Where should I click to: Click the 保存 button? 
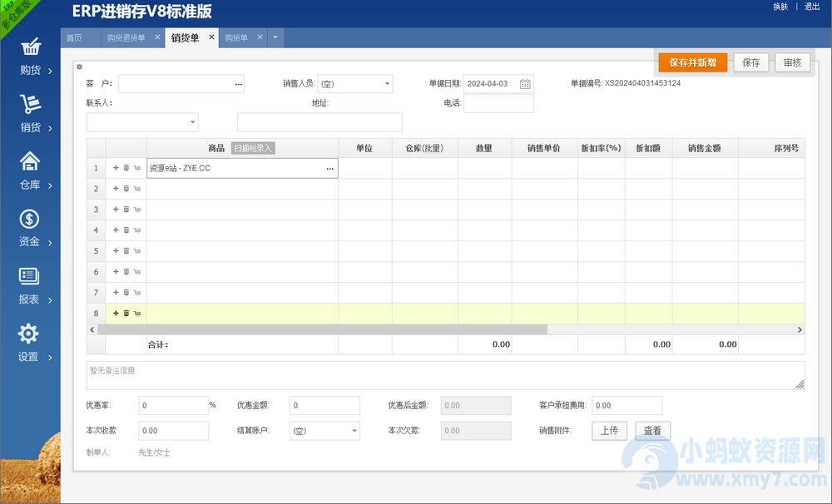(750, 62)
